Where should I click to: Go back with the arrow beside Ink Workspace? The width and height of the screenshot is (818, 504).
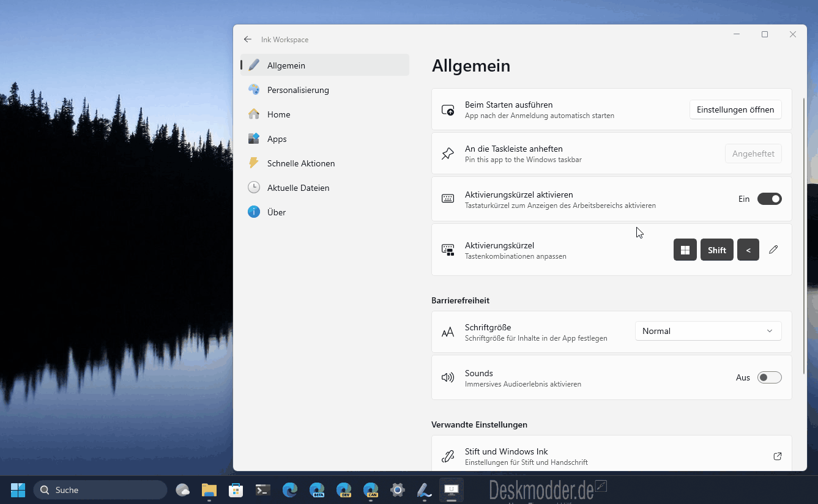point(248,39)
